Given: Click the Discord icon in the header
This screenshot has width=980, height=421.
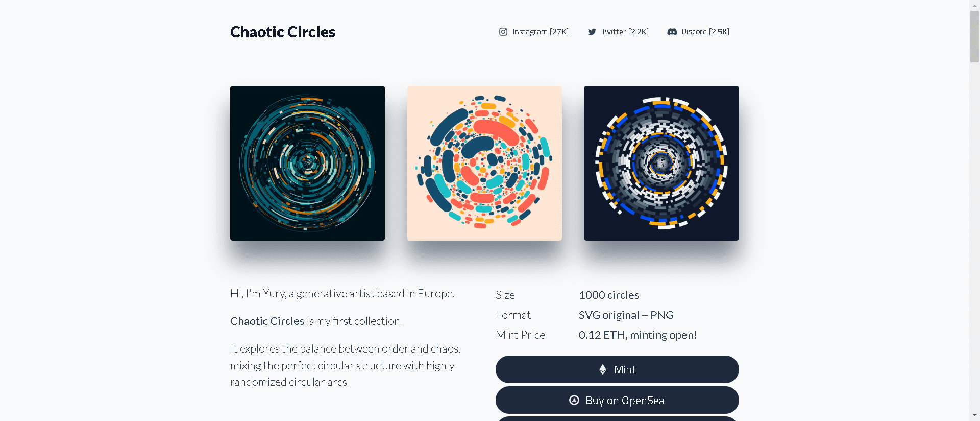Looking at the screenshot, I should click(672, 31).
